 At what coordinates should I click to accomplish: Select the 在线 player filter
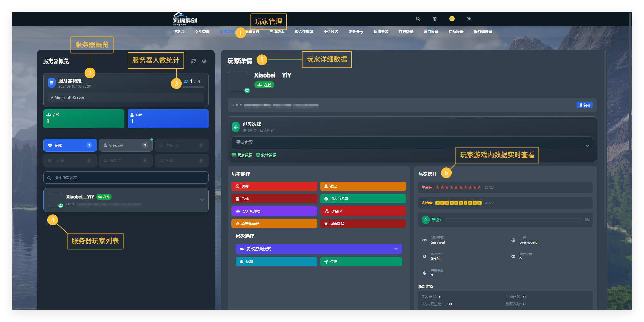(x=70, y=145)
